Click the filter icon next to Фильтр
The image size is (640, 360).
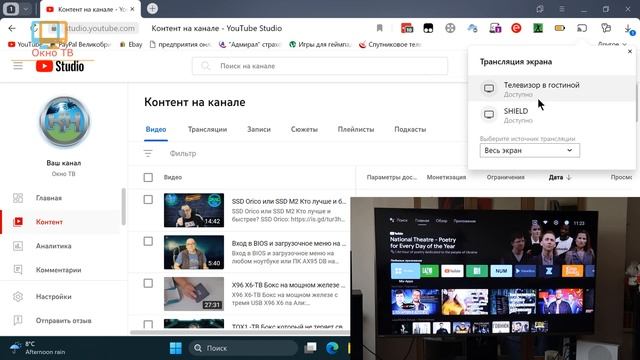[x=148, y=153]
